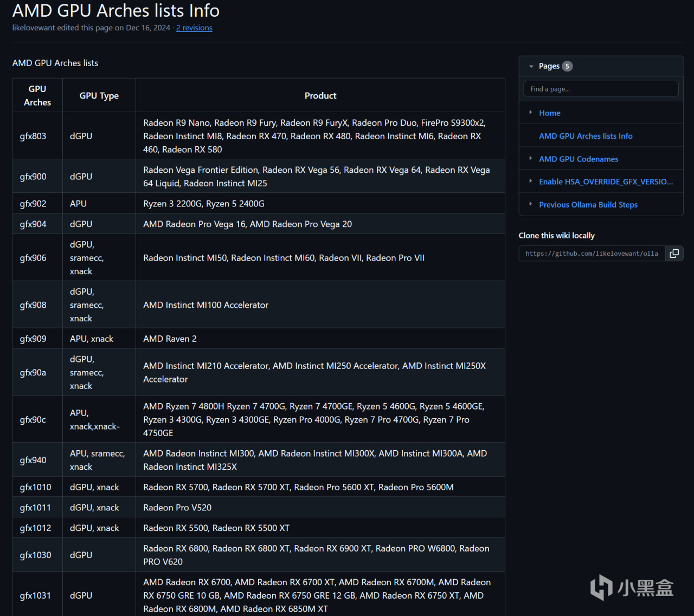Click the APU, xnack type cell for gfx909

(99, 339)
